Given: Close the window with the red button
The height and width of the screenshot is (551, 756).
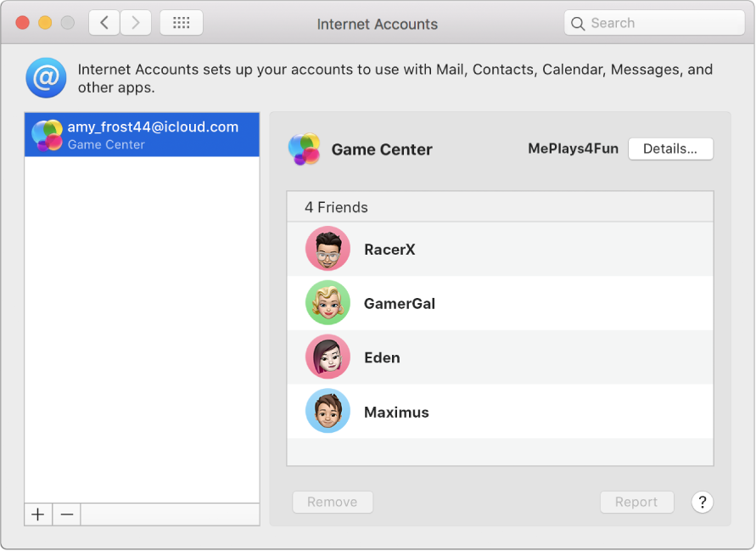Looking at the screenshot, I should click(x=23, y=23).
